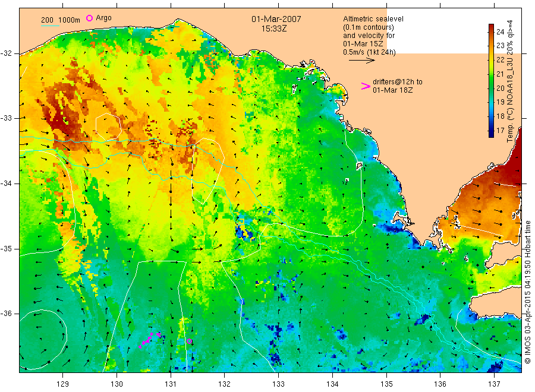
Task: Click the closed white contour circle near 129E -36.5
Action: point(43,340)
